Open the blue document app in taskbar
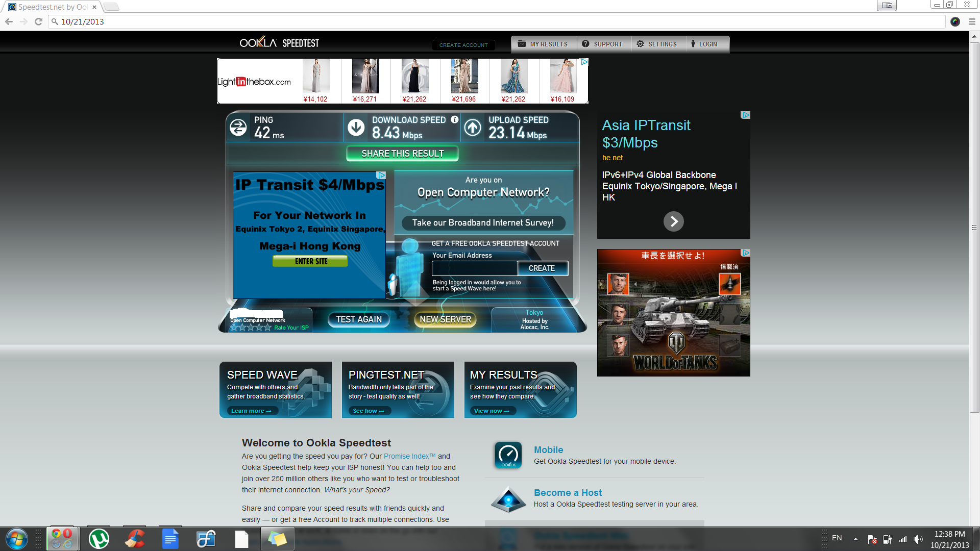The height and width of the screenshot is (551, 980). pyautogui.click(x=170, y=539)
